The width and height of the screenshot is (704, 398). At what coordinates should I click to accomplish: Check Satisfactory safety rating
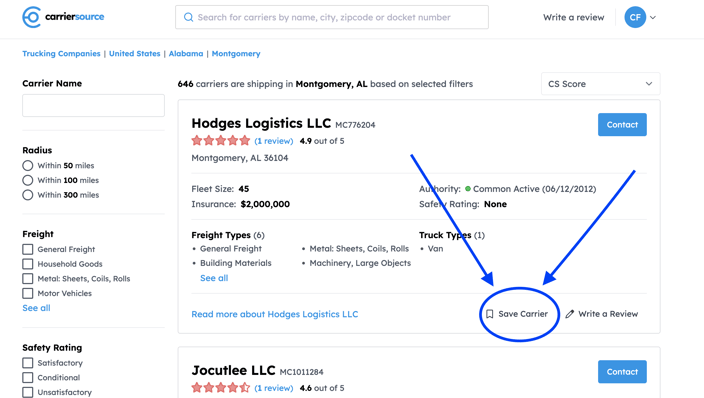28,363
